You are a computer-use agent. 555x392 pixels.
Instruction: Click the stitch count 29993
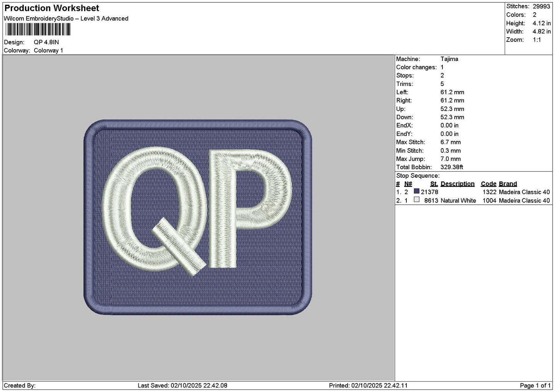(541, 6)
